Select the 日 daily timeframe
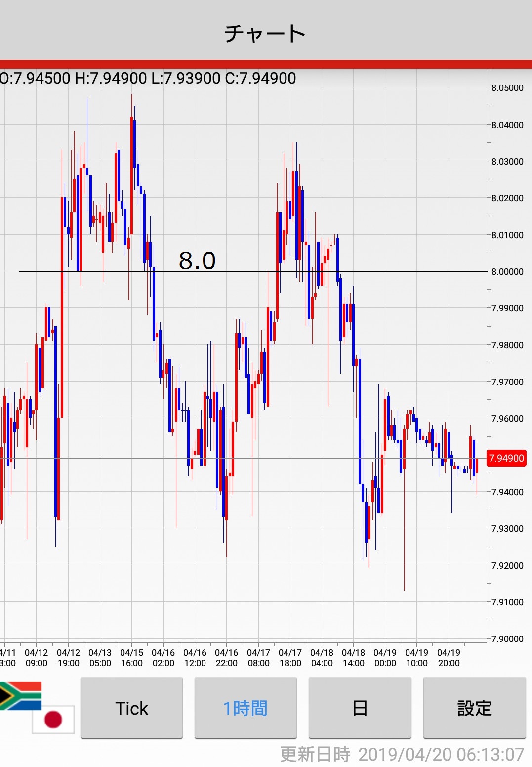 [x=360, y=708]
